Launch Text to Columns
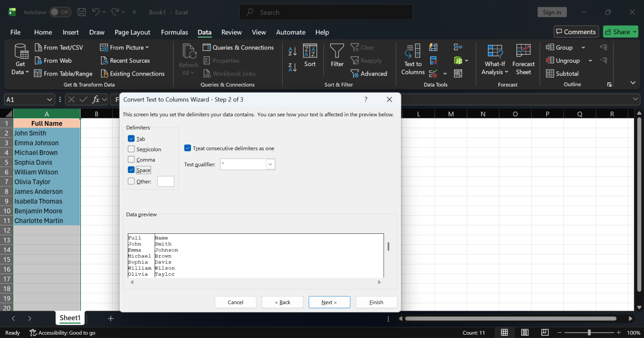The width and height of the screenshot is (644, 338). click(x=413, y=60)
